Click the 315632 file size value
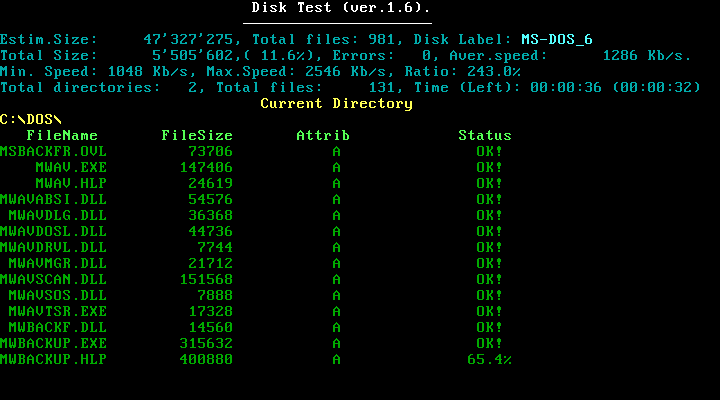720x400 pixels. pos(206,343)
